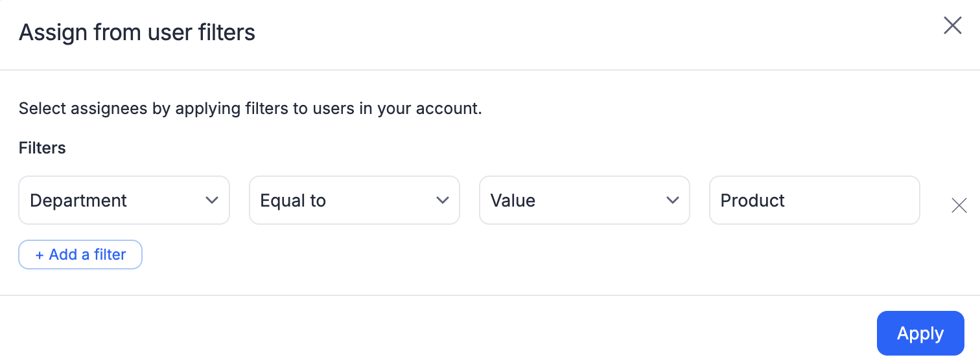Click the chevron arrow in Department dropdown
Image resolution: width=980 pixels, height=364 pixels.
click(211, 200)
